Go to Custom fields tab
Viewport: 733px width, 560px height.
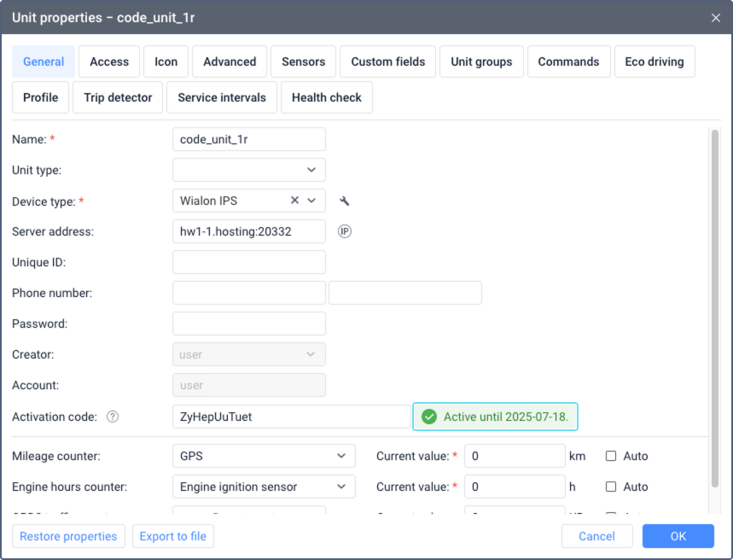pos(388,61)
